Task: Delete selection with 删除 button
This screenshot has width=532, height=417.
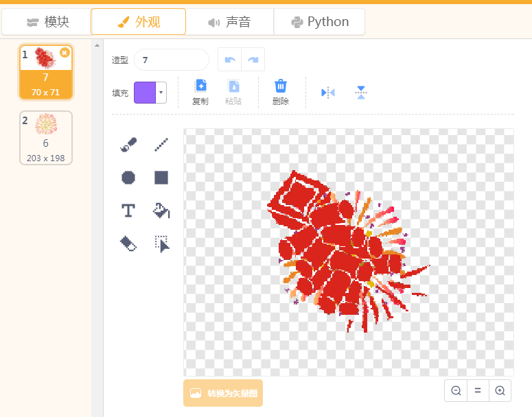Action: click(x=281, y=92)
